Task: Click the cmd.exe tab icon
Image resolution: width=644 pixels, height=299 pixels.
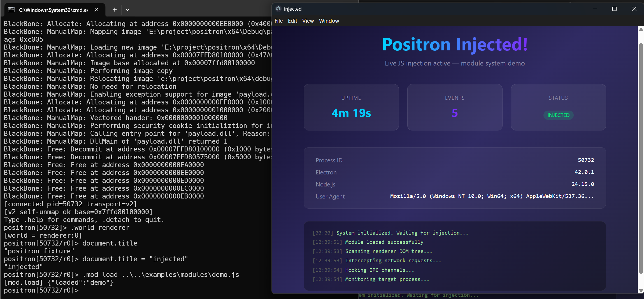Action: [11, 10]
